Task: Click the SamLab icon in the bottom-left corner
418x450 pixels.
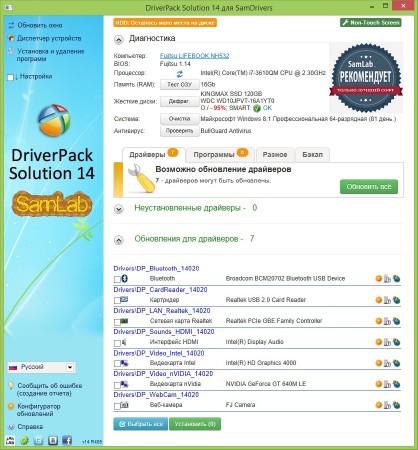Action: (x=10, y=440)
